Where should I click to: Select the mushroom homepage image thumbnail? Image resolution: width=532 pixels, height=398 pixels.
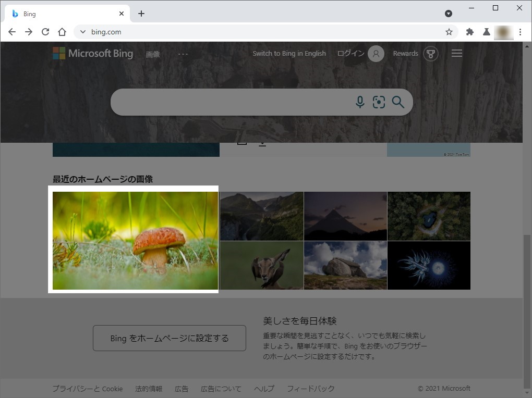point(135,240)
